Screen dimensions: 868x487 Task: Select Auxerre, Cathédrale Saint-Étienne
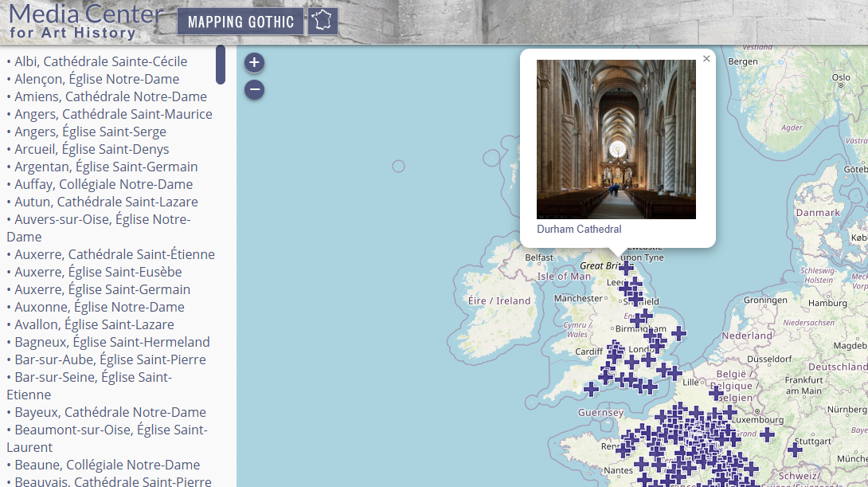[x=113, y=253]
